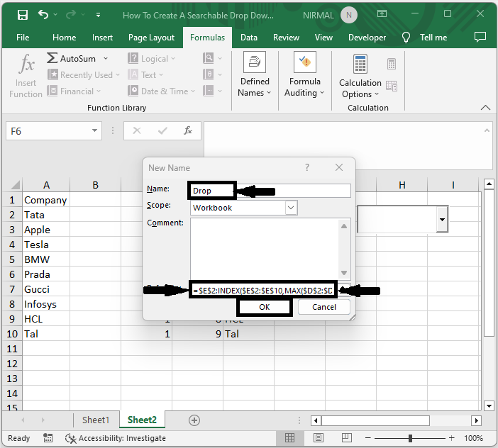Click the formula bar Cancel X
The height and width of the screenshot is (448, 498).
coord(137,130)
